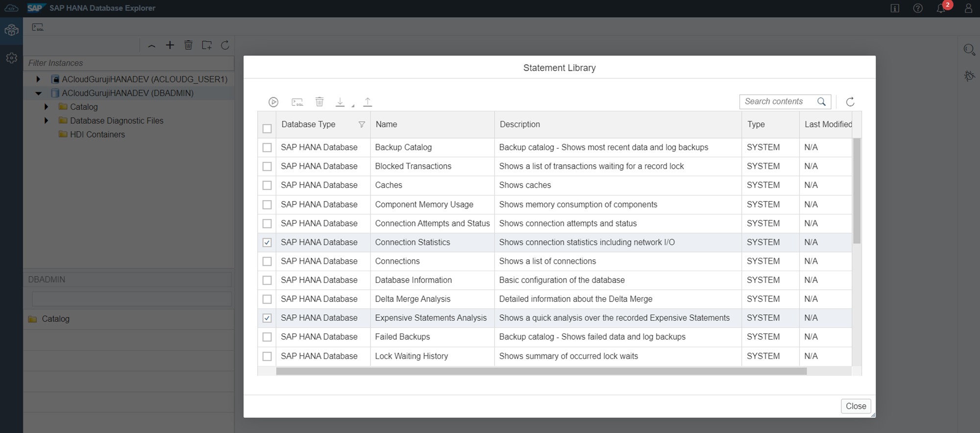Expand the ACLOUDG_USER1 database instance

[38, 79]
